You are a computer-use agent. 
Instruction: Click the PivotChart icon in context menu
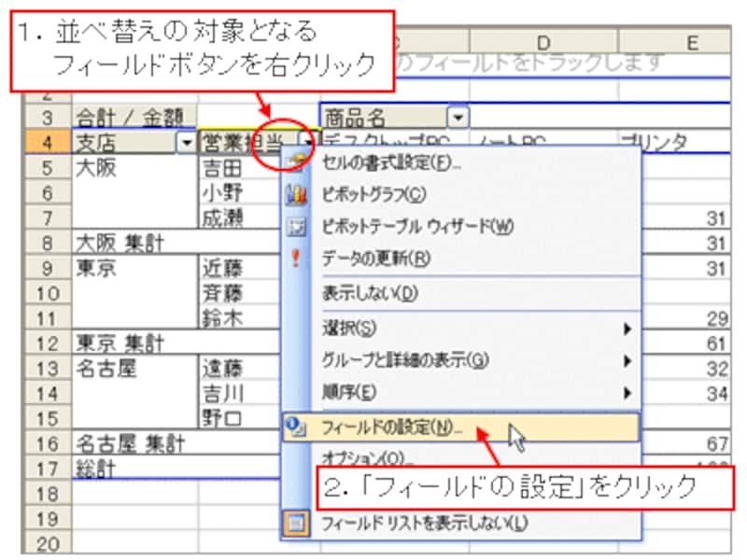(x=295, y=194)
